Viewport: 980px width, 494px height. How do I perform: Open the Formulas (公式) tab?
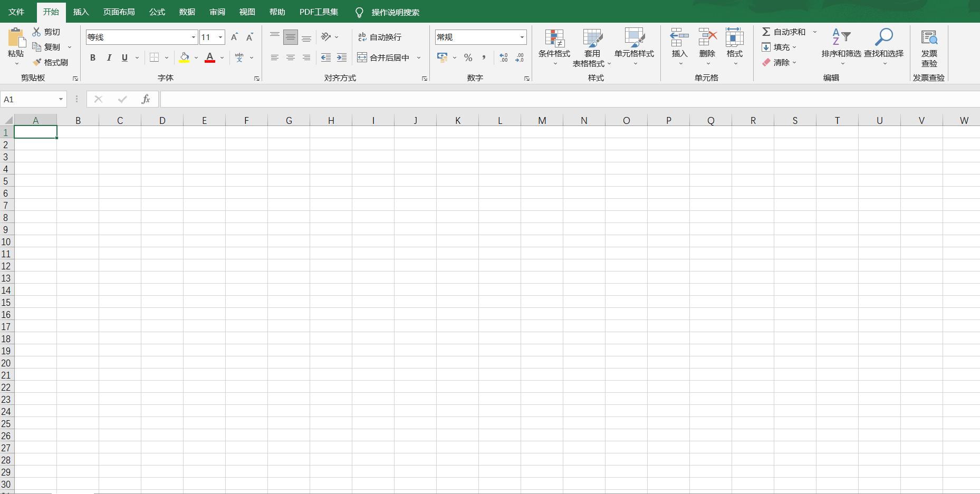click(157, 12)
